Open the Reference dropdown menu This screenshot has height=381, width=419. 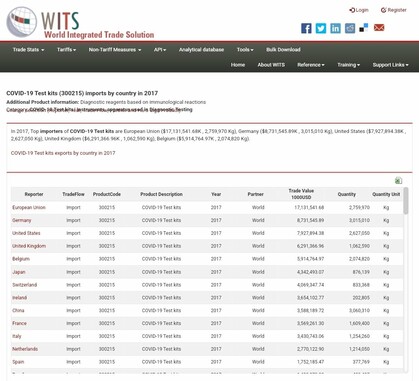pyautogui.click(x=311, y=65)
